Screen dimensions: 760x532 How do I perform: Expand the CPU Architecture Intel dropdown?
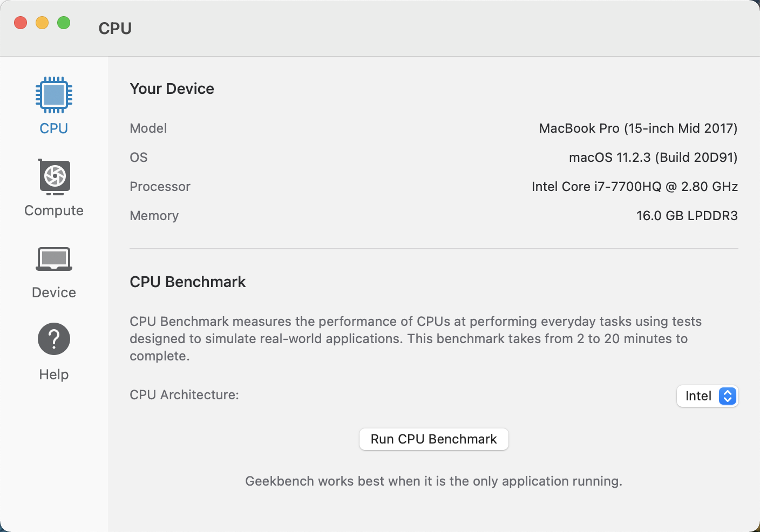click(707, 396)
